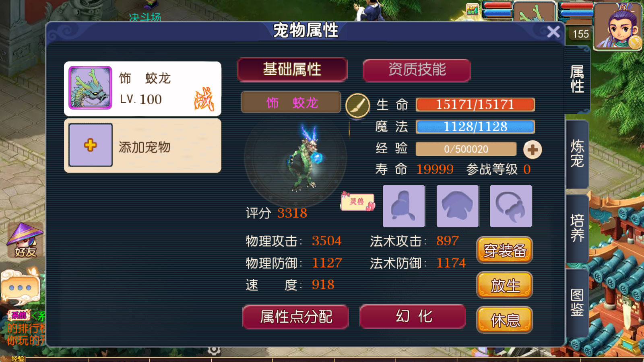Click 属性点分配 attribute allocation button
The width and height of the screenshot is (644, 362).
pyautogui.click(x=295, y=317)
